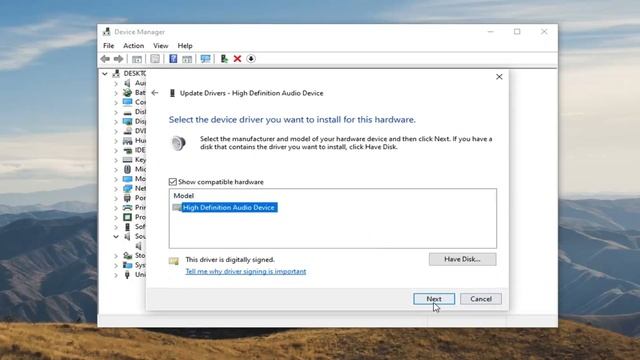Click the Next button
The width and height of the screenshot is (640, 360).
pos(434,299)
